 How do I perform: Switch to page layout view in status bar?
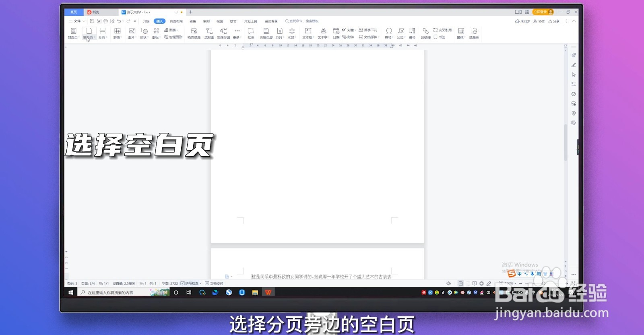coord(460,283)
